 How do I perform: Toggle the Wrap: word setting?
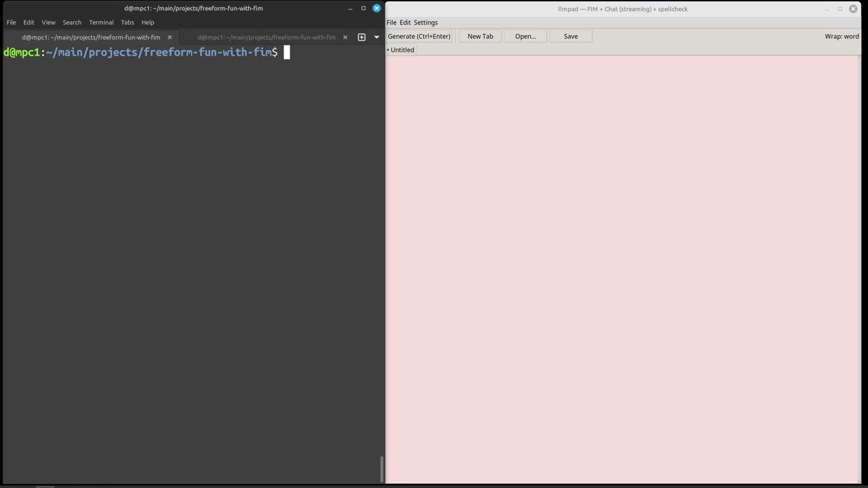pos(842,37)
